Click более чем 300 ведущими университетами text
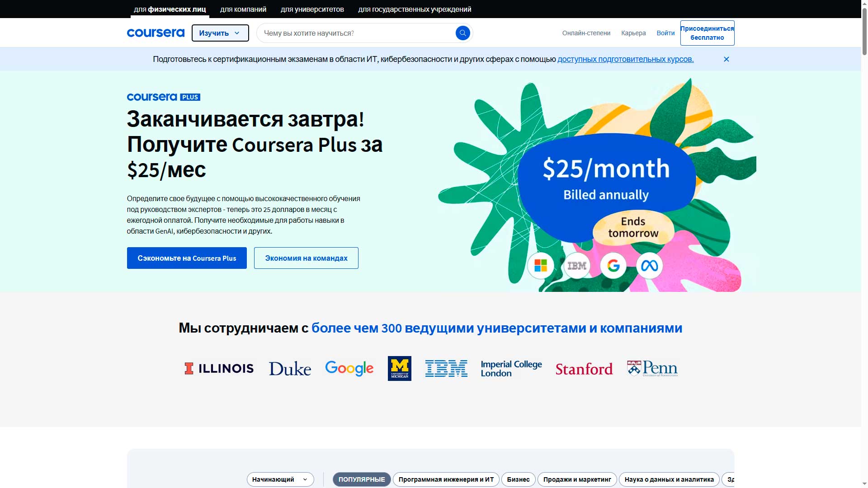Screen dimensions: 868x488 496,328
